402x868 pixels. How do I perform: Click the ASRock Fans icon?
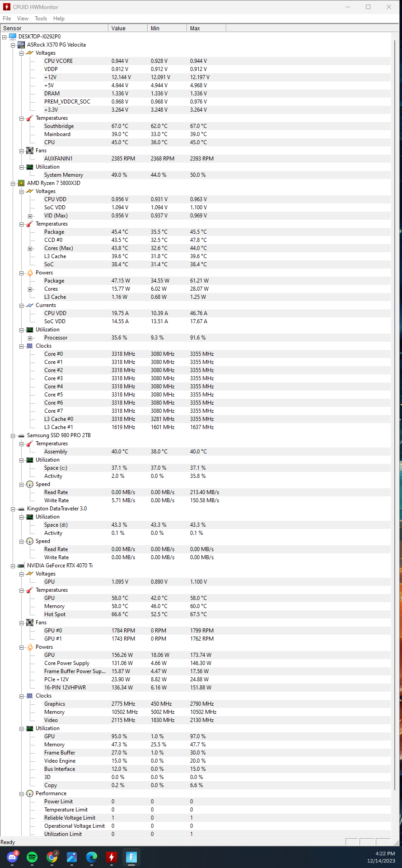[30, 151]
